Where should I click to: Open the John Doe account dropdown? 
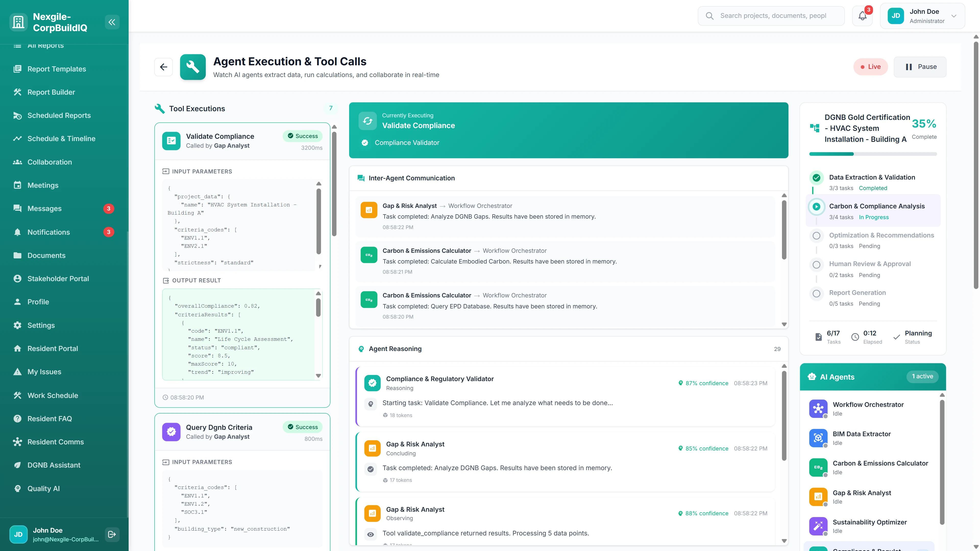point(923,16)
